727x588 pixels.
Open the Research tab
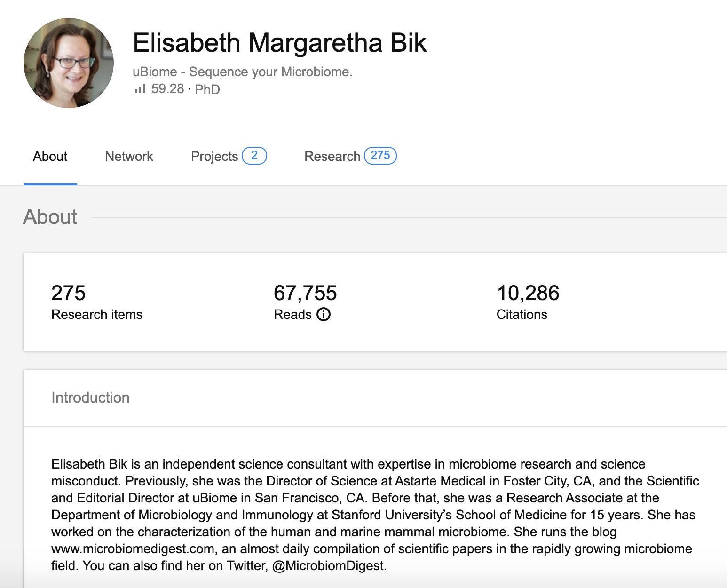pos(332,156)
